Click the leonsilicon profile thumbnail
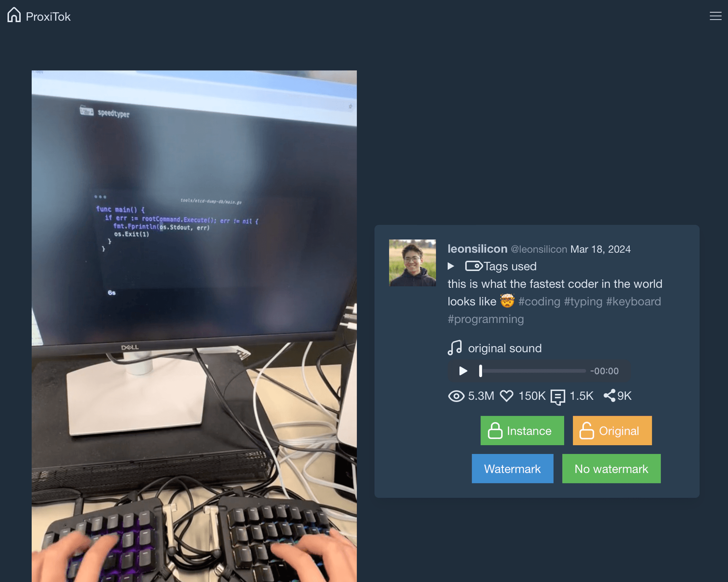The image size is (728, 582). pos(412,263)
